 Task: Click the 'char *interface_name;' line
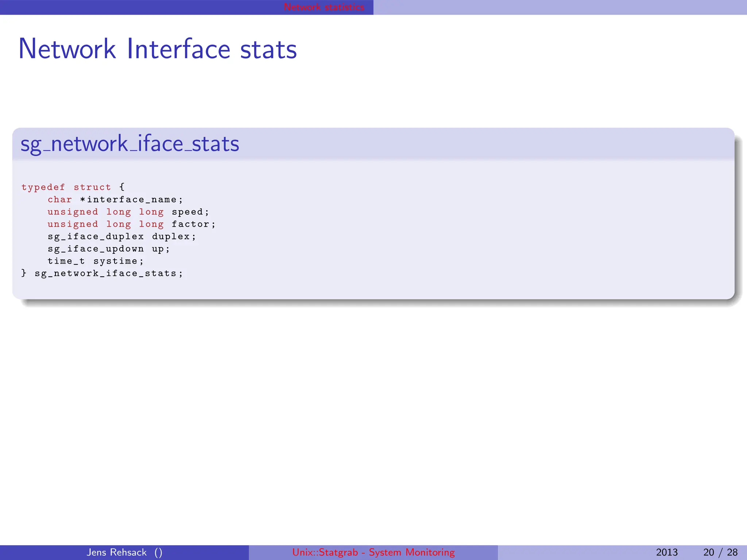[x=115, y=199]
